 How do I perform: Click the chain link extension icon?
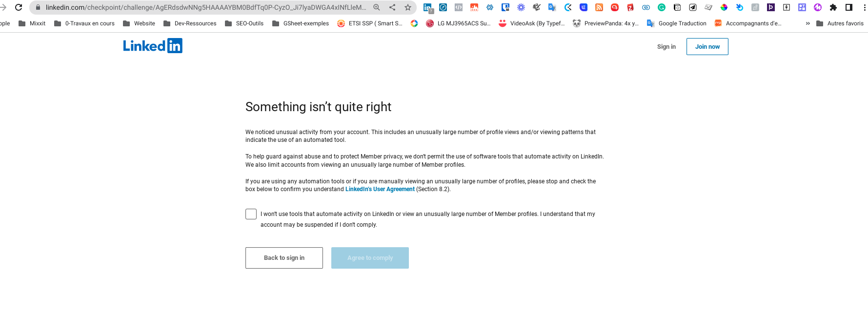[646, 7]
